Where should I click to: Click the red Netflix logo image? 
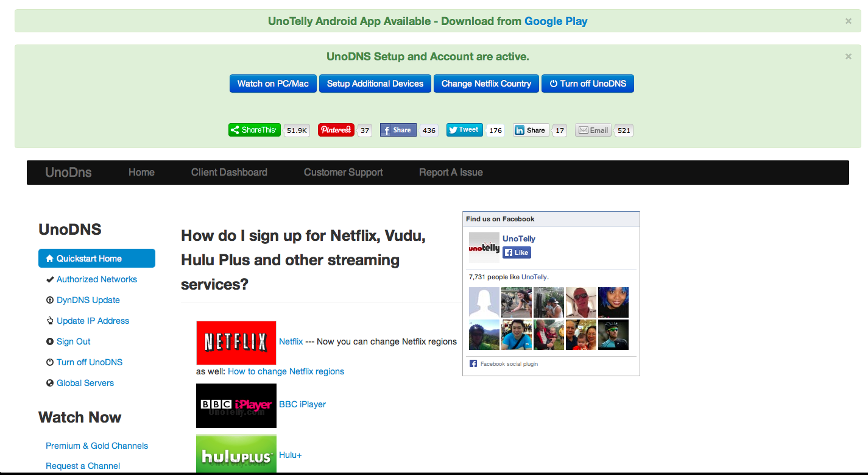[236, 343]
